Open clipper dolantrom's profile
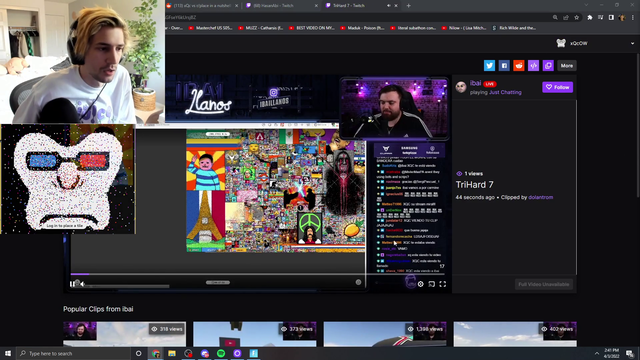The width and height of the screenshot is (640, 360). click(x=540, y=197)
